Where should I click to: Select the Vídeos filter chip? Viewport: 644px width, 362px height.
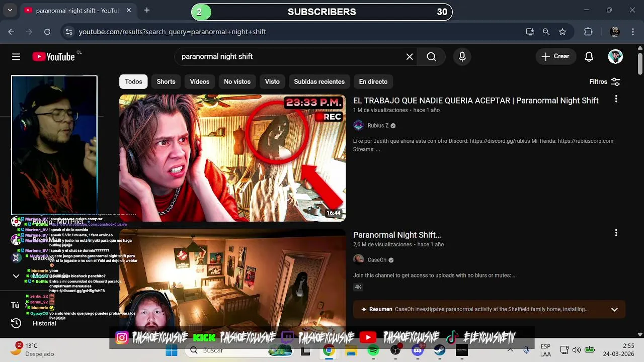coord(200,81)
